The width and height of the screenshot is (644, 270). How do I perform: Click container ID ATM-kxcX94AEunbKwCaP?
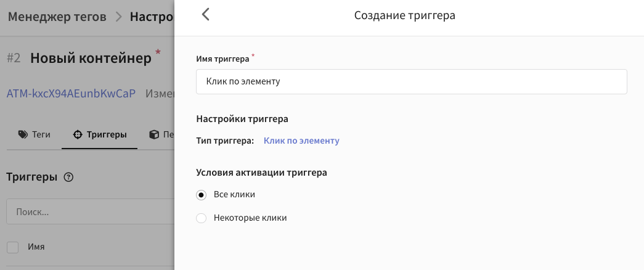[71, 94]
